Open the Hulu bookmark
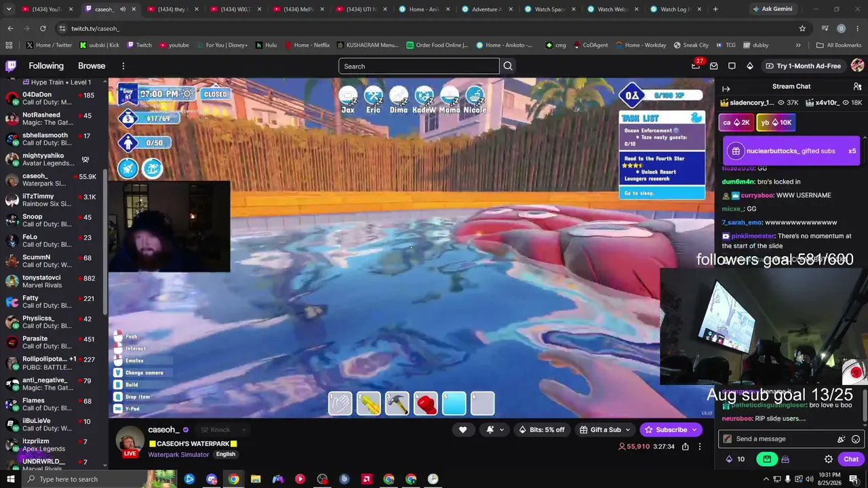This screenshot has width=868, height=488. pos(266,45)
